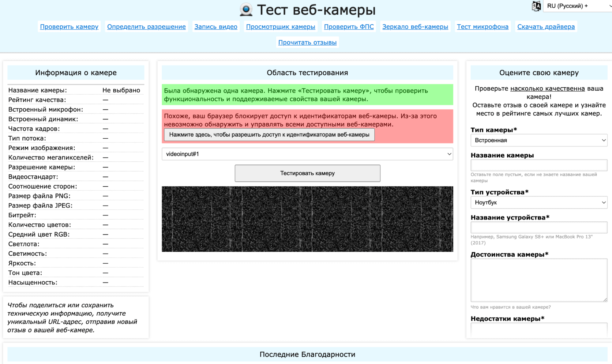
Task: Open Просмотрщик камеры link
Action: tap(280, 27)
